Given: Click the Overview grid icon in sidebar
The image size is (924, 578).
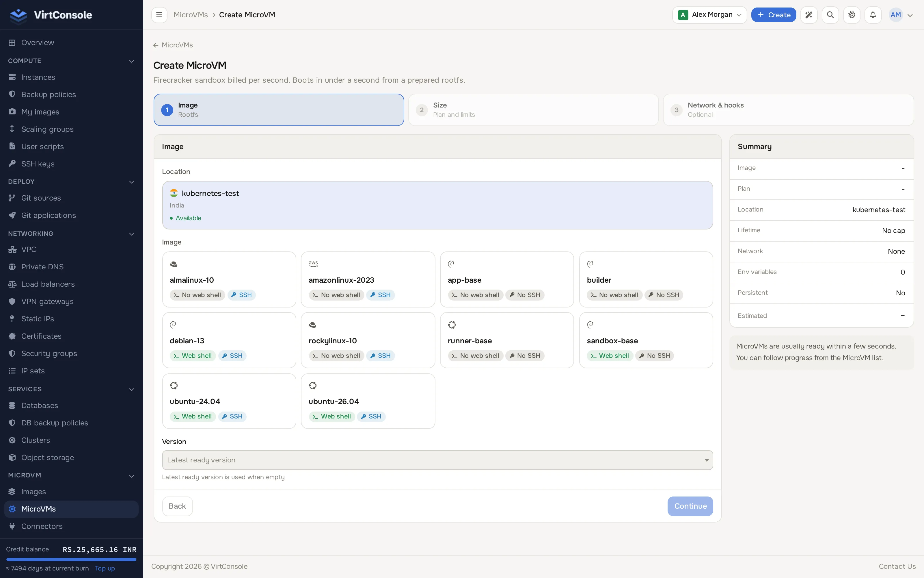Looking at the screenshot, I should pyautogui.click(x=12, y=42).
